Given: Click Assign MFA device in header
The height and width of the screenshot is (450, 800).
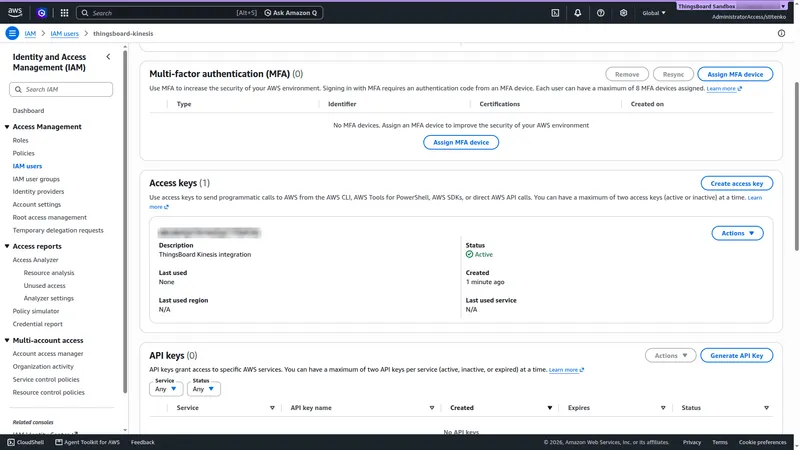Looking at the screenshot, I should click(x=735, y=74).
